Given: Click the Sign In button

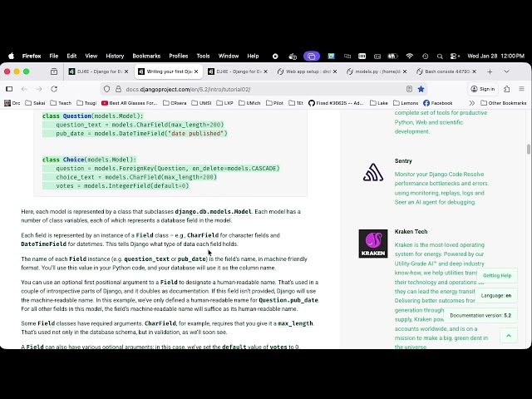Looking at the screenshot, I should tap(483, 89).
